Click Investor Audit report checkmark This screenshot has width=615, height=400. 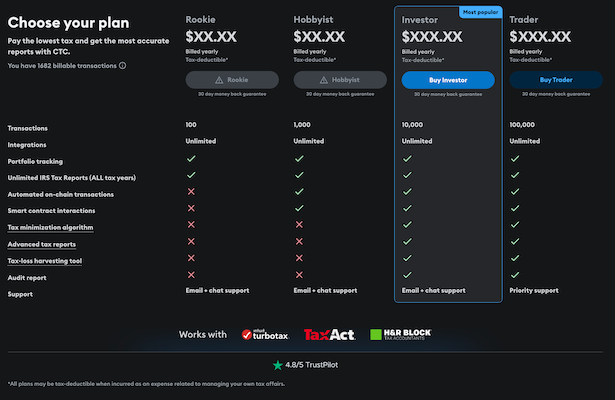(408, 275)
